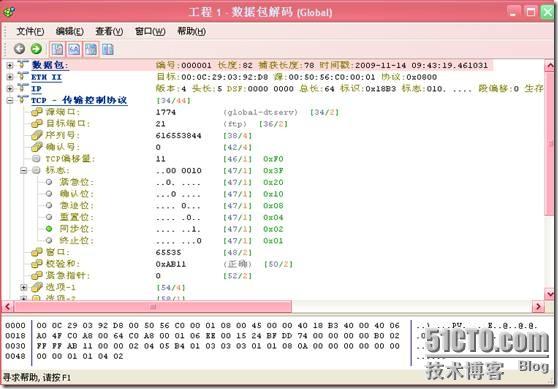Select the fourth view layout toolbar icon

pos(108,49)
